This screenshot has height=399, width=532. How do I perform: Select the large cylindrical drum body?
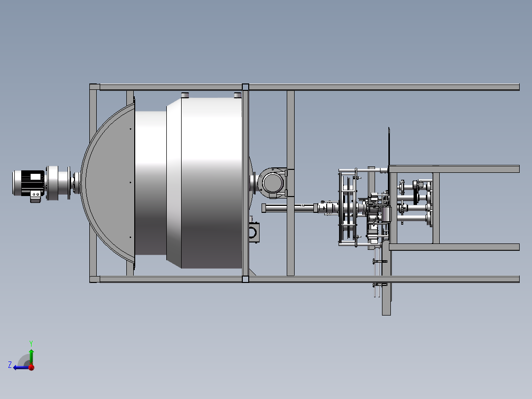[x=211, y=183]
